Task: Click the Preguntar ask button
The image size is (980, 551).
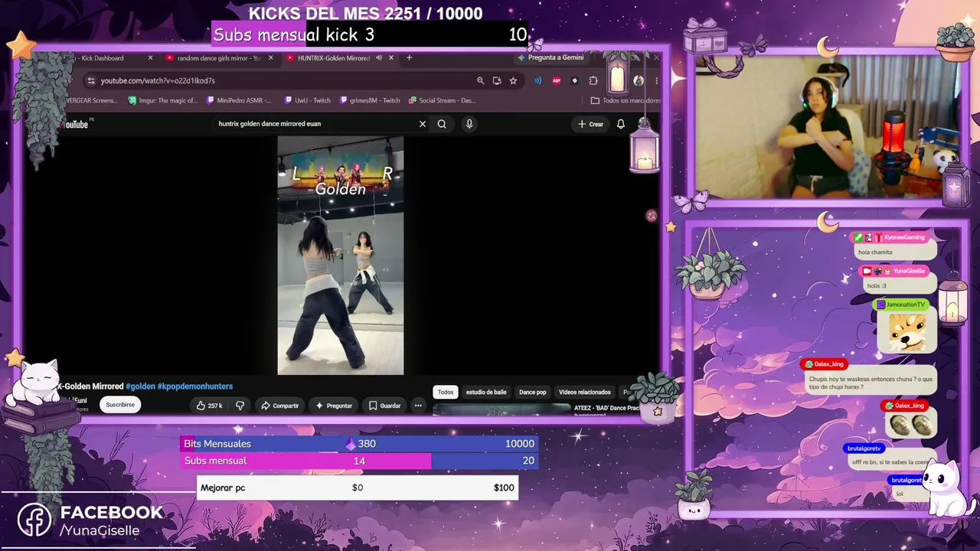Action: pos(334,406)
